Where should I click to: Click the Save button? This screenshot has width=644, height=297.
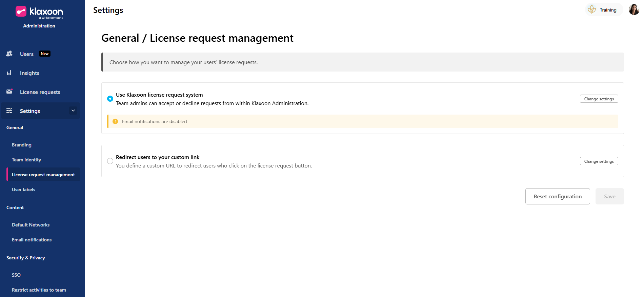pos(609,196)
